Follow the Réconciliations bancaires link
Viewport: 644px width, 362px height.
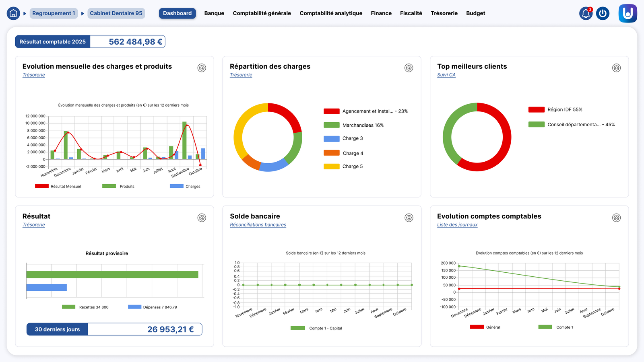tap(258, 225)
